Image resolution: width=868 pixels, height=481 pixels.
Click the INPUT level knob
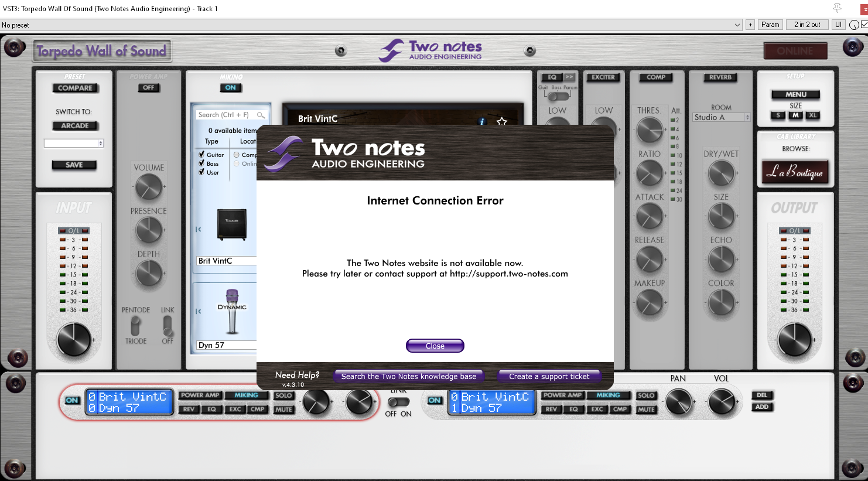tap(74, 339)
